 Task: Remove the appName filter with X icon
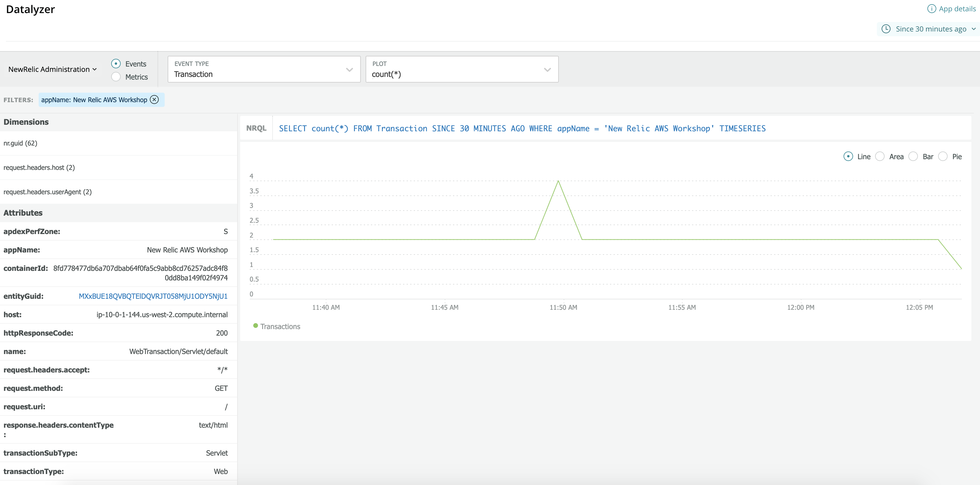tap(154, 99)
